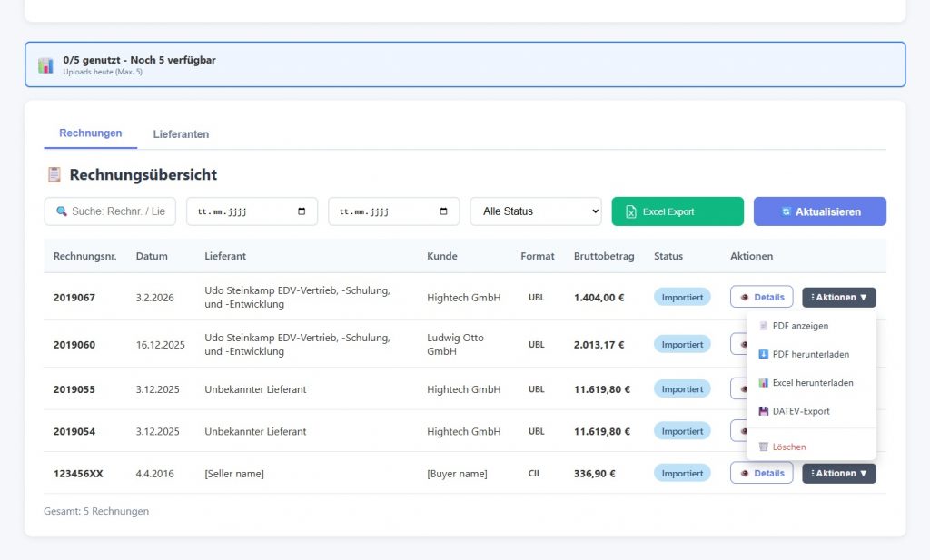Expand the Aktionen menu for invoice 123456XX
This screenshot has height=560, width=930.
tap(838, 473)
